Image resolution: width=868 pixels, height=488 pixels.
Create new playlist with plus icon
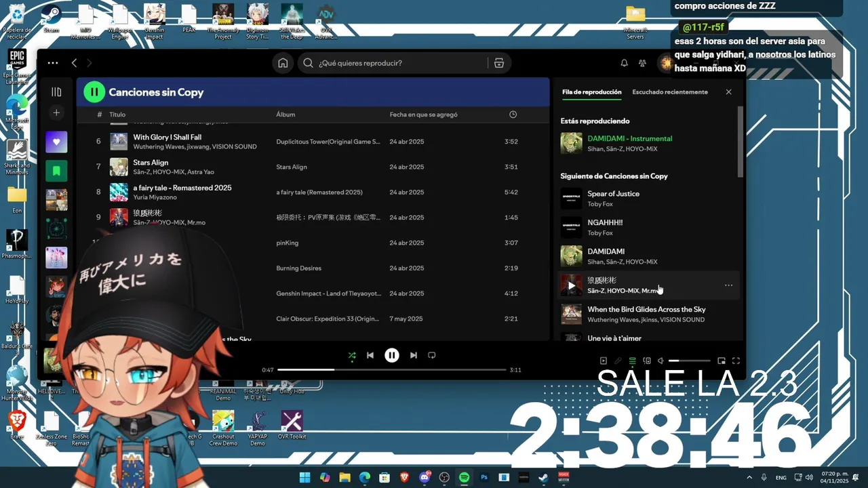tap(56, 113)
